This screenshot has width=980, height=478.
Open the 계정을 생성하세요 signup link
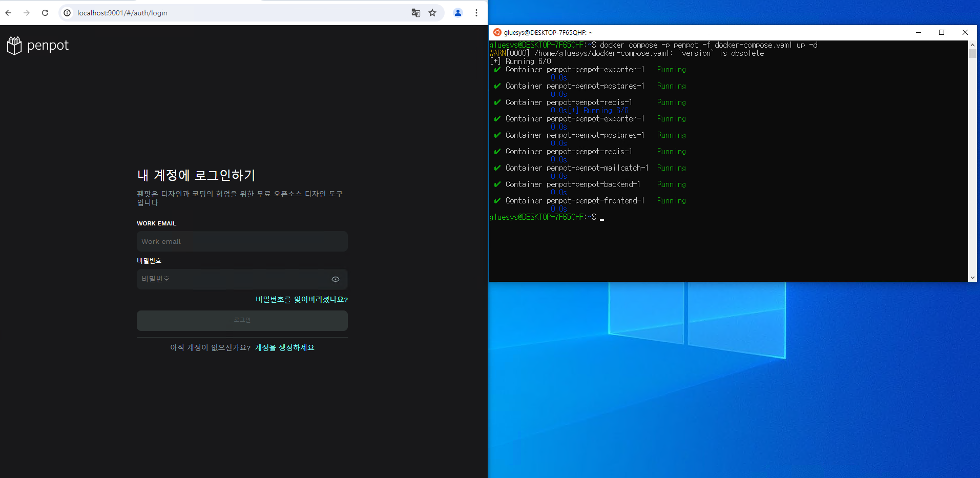[x=285, y=347]
